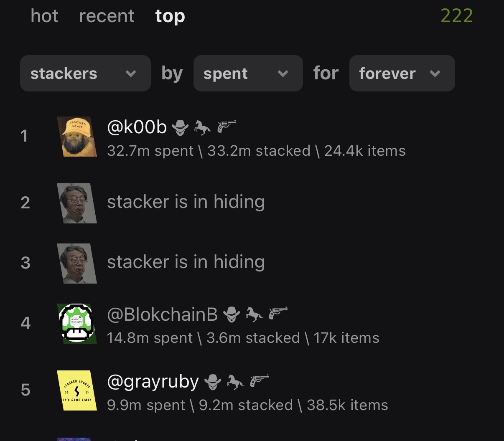Click the horse badge beside @grayruby

235,382
